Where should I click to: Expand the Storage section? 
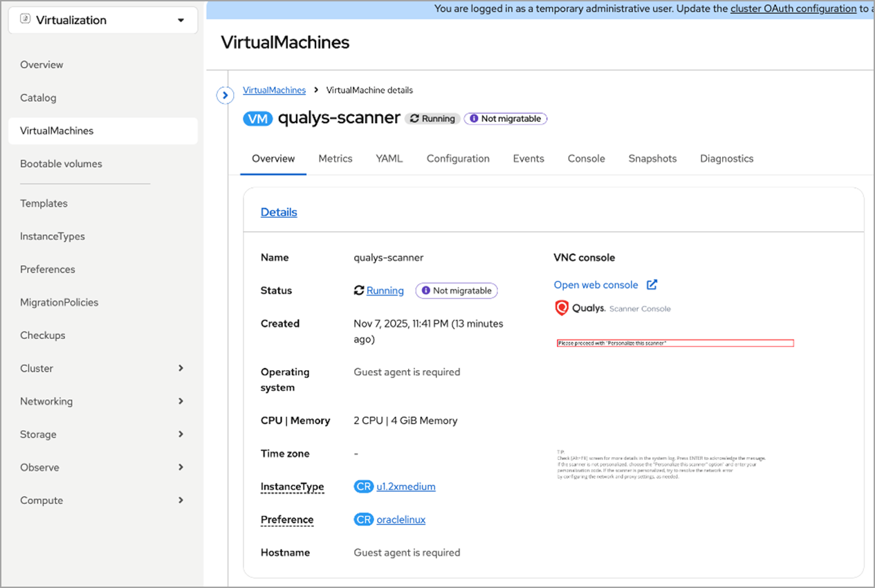[x=103, y=434]
